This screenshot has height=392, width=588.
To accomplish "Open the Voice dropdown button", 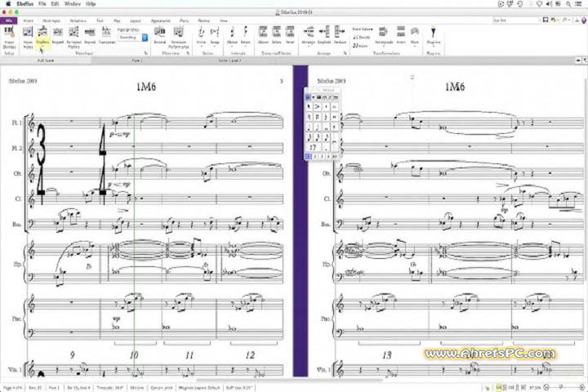I will [x=202, y=37].
